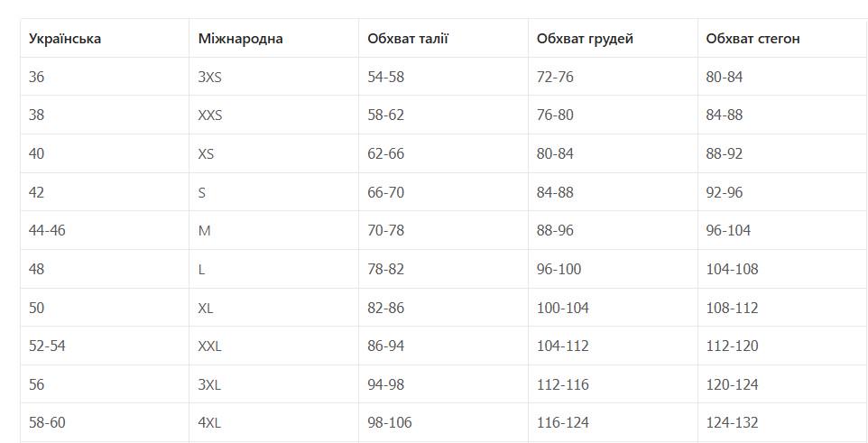Click chest measurement 112-116 cell
Viewport: 868px width, 443px height.
pos(562,384)
